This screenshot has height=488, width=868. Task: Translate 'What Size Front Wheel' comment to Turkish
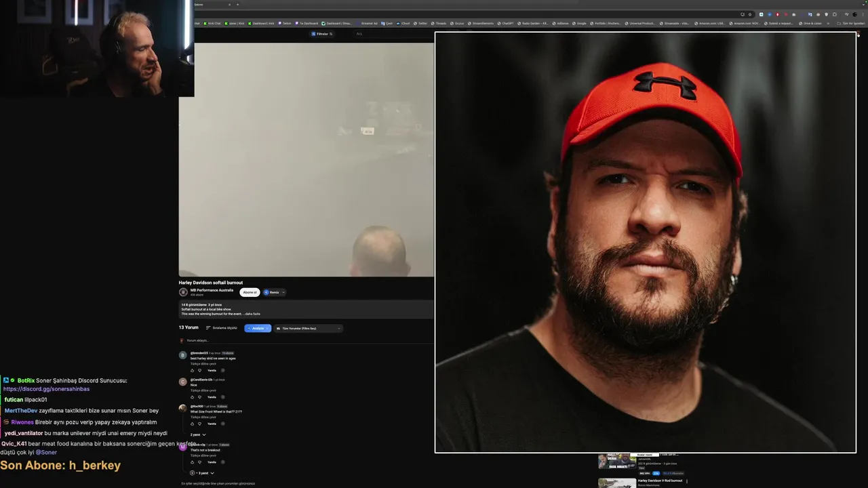(203, 417)
